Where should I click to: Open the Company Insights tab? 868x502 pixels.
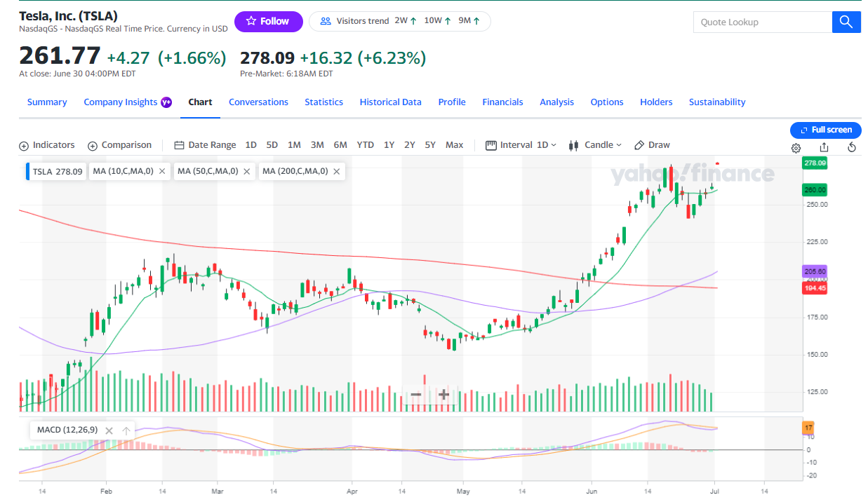(128, 102)
